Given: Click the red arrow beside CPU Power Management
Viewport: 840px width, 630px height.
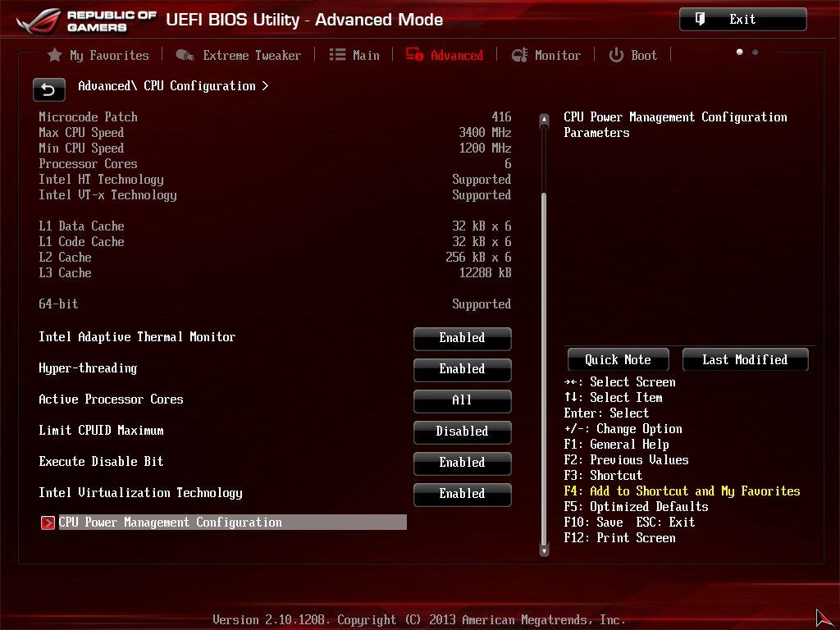Looking at the screenshot, I should point(48,523).
